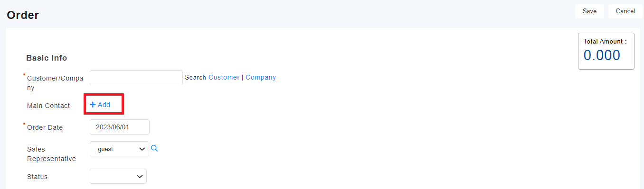The width and height of the screenshot is (644, 189).
Task: Open the Sales Representative guest dropdown
Action: point(119,149)
